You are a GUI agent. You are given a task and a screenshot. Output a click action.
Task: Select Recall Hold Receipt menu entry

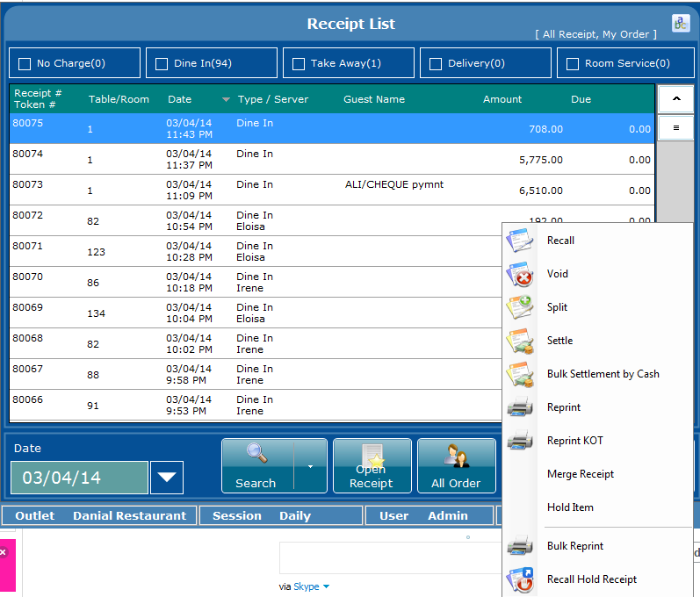tap(592, 579)
